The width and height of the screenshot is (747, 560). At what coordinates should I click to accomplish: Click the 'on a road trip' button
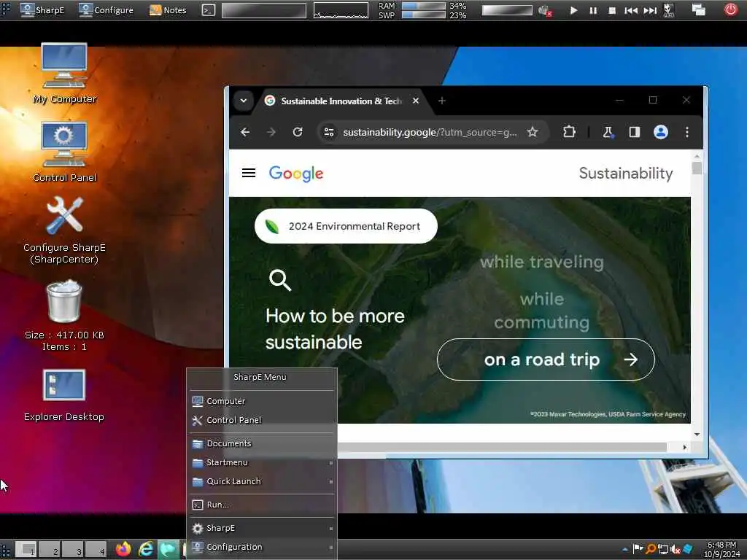[x=546, y=359]
